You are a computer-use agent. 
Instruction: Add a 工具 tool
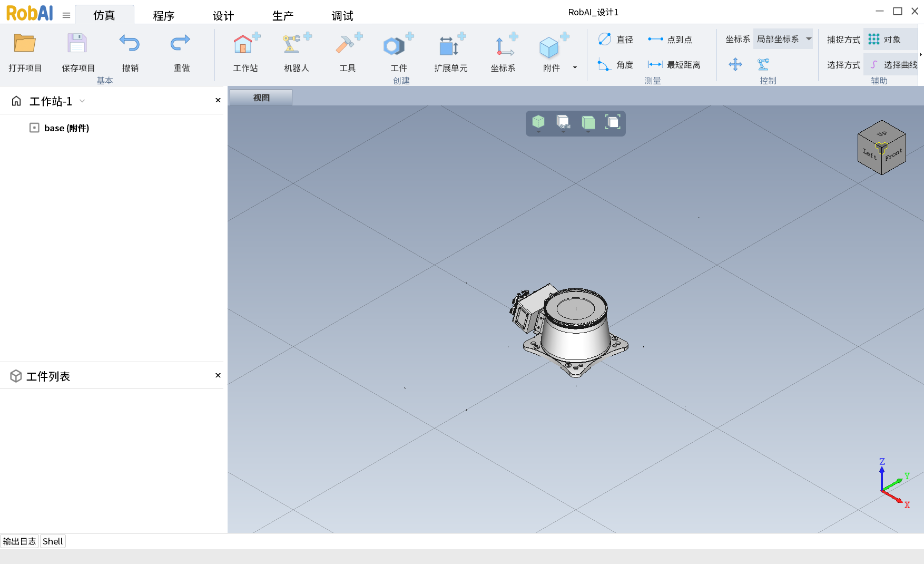coord(348,52)
